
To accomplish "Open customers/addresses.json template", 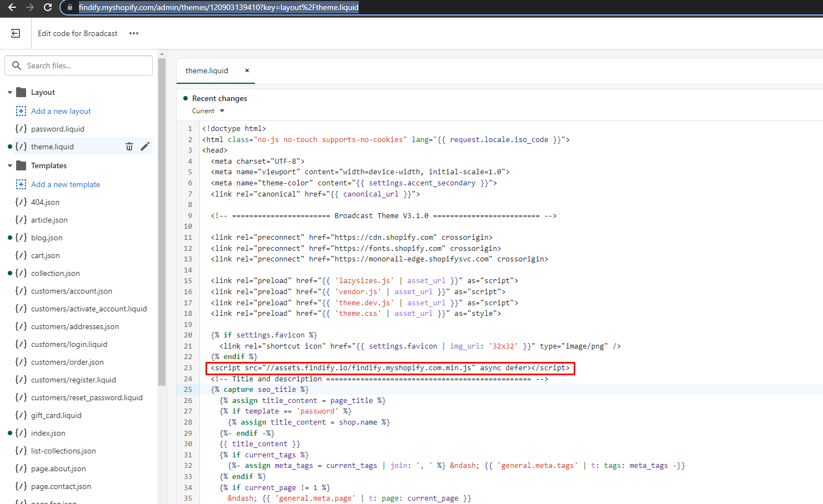I will [75, 326].
